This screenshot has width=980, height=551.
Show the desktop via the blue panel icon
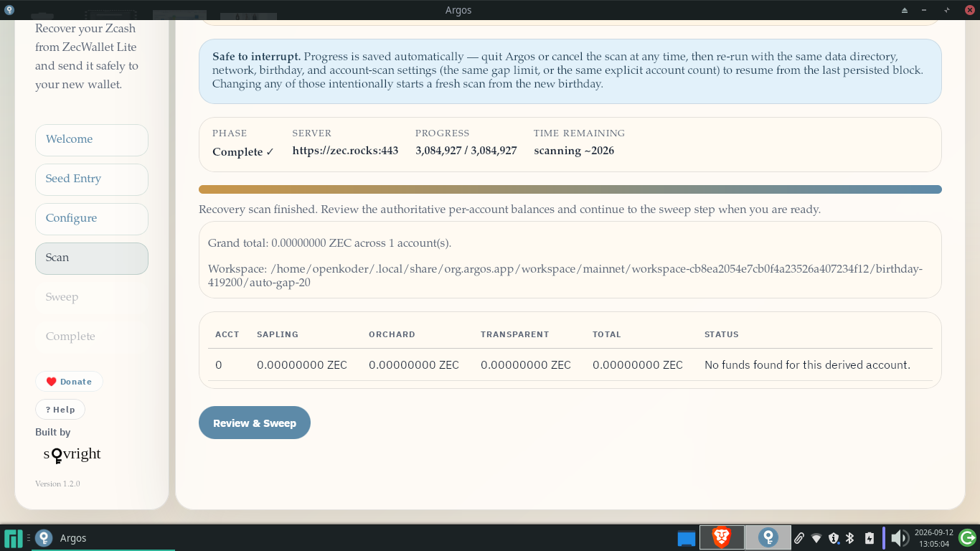coord(687,538)
